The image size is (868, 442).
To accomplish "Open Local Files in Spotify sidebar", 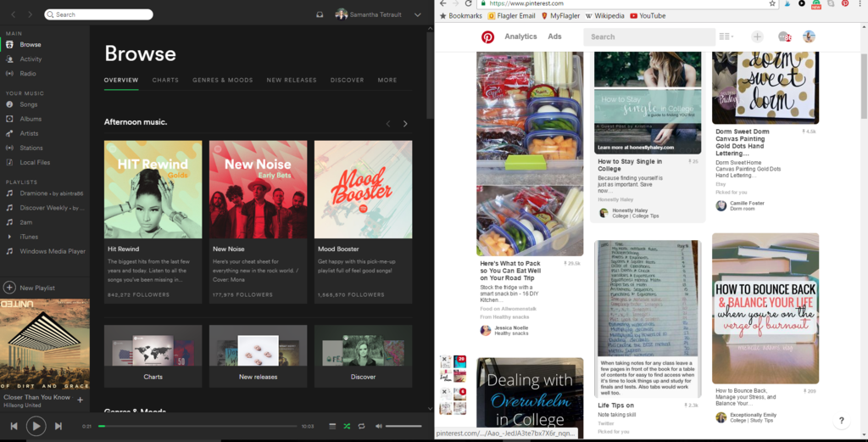I will pos(35,162).
